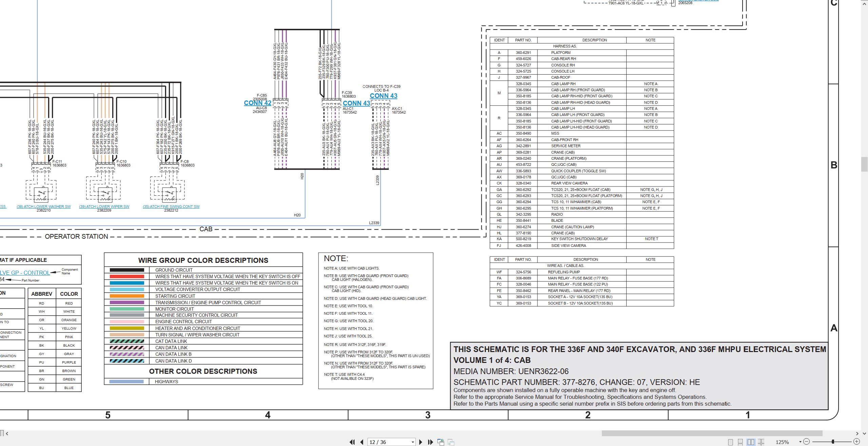Click the WIRE GROUP COLOR DESCRIPTIONS heading
This screenshot has height=446, width=868.
pos(203,260)
